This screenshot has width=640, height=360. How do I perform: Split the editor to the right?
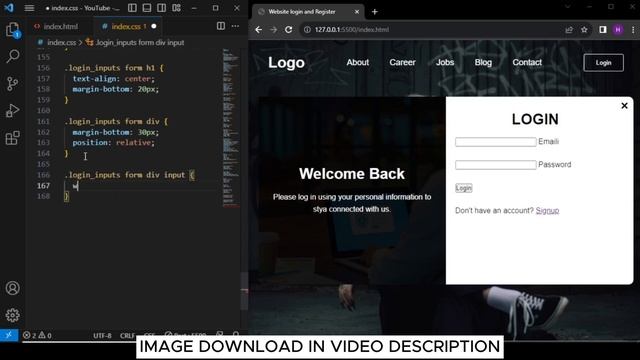point(221,26)
